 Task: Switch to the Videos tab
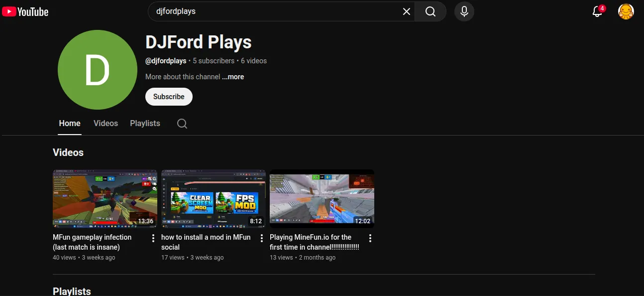[106, 123]
